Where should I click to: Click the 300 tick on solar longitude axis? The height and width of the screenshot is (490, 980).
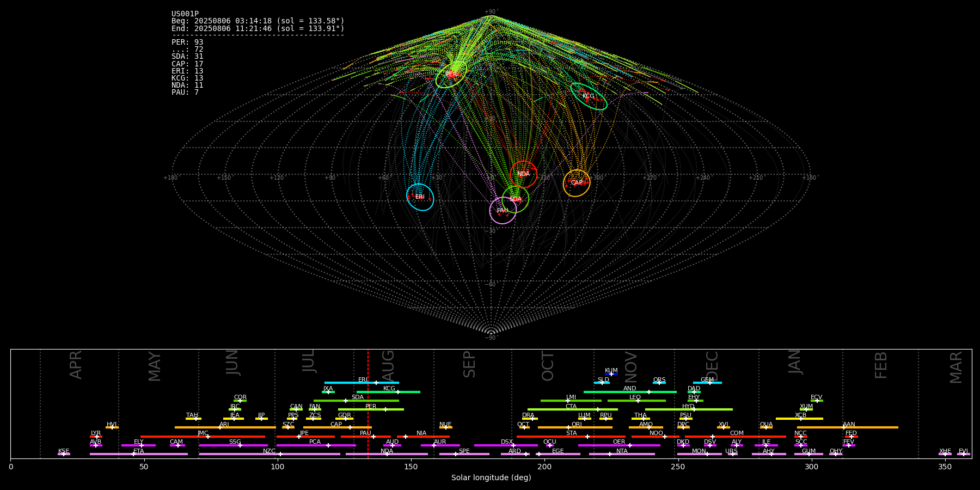[811, 467]
